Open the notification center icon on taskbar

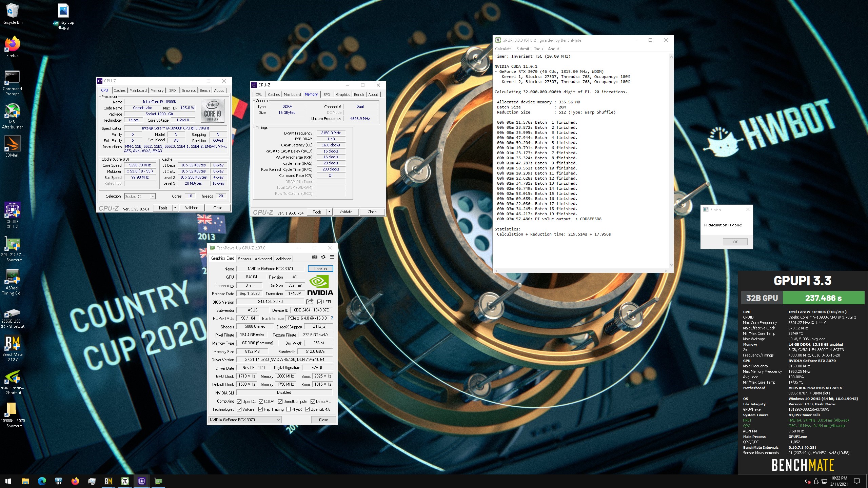857,481
